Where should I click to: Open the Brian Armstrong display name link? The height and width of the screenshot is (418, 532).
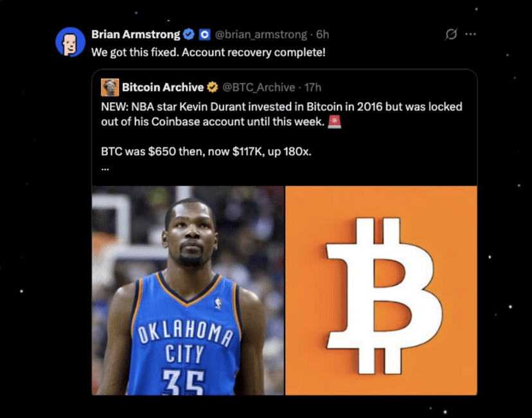[x=136, y=34]
